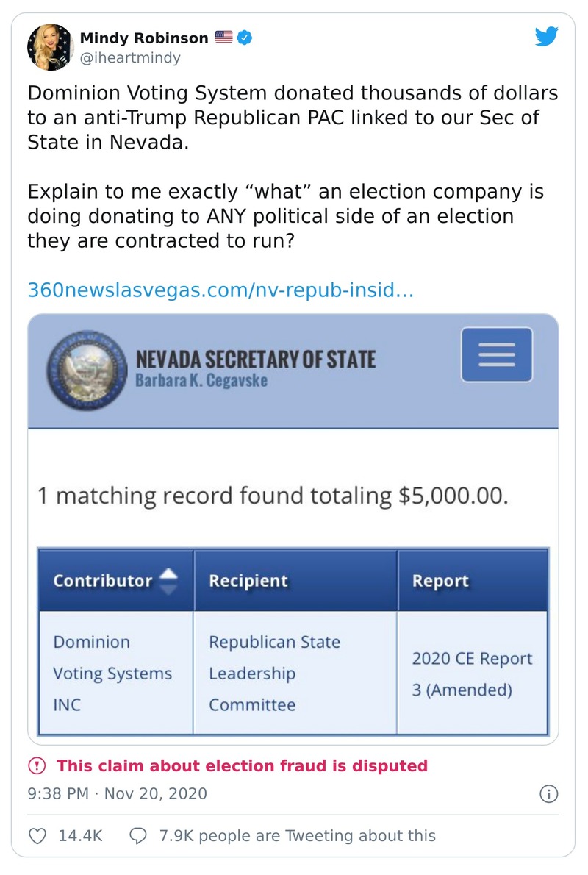The height and width of the screenshot is (875, 588).
Task: Click the heart like icon
Action: [x=38, y=835]
